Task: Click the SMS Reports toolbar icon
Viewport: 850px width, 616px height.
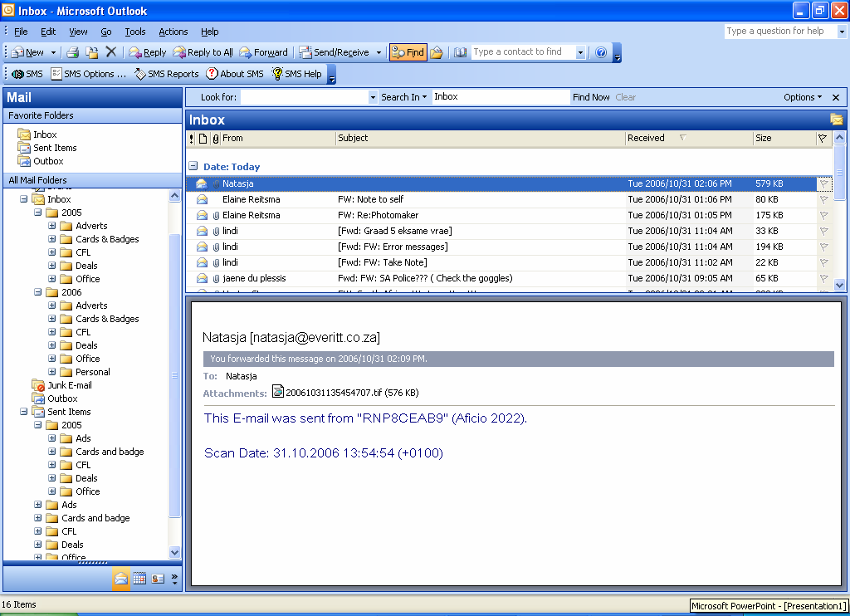Action: [166, 74]
